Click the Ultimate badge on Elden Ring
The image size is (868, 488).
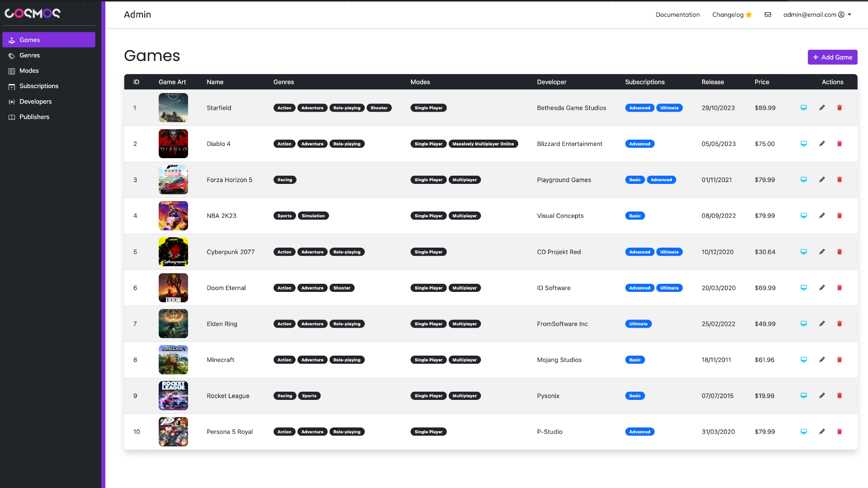click(638, 324)
